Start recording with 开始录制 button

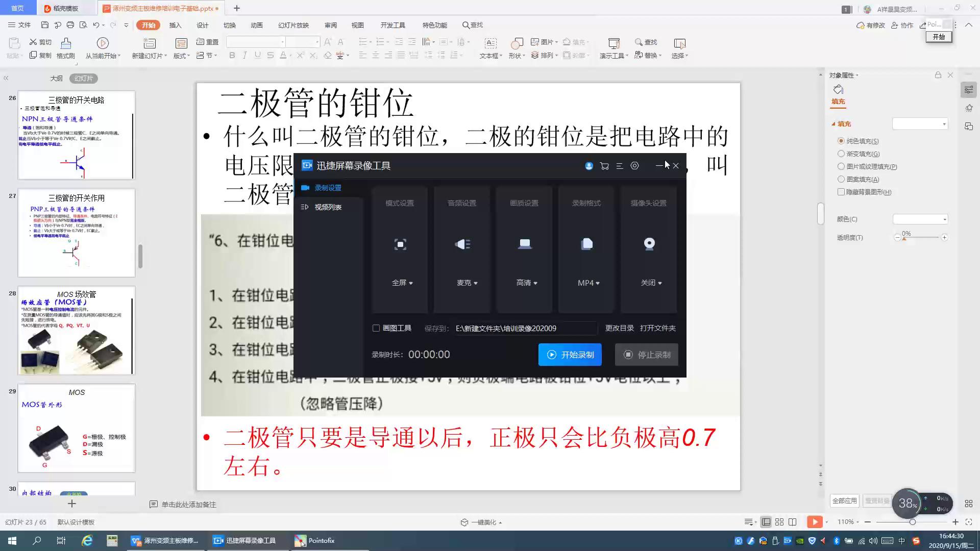[570, 355]
